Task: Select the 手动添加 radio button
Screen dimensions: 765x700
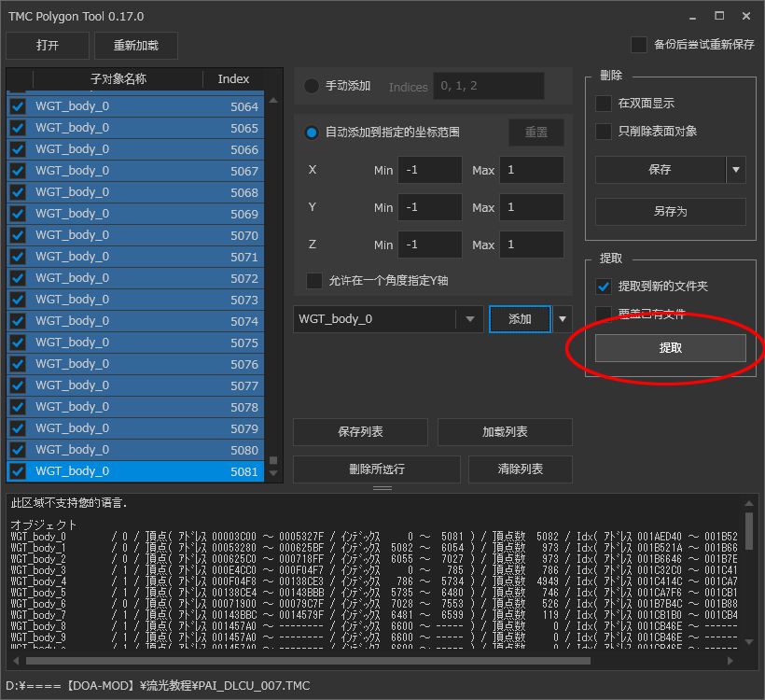Action: point(312,87)
